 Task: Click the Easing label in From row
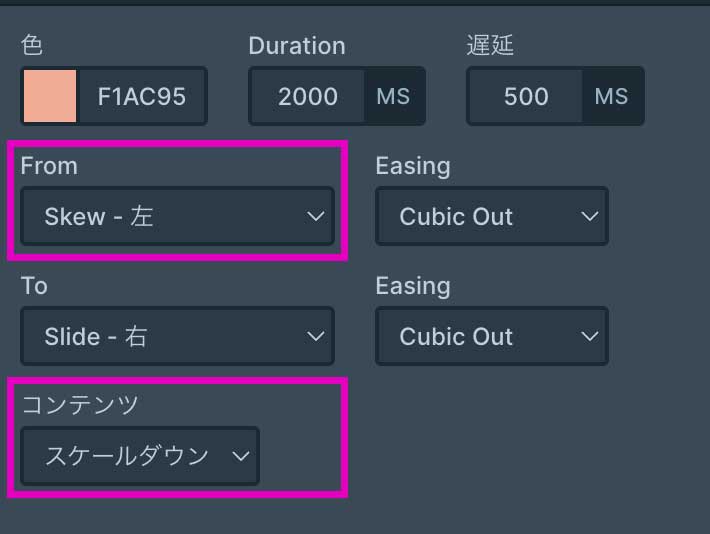[412, 166]
